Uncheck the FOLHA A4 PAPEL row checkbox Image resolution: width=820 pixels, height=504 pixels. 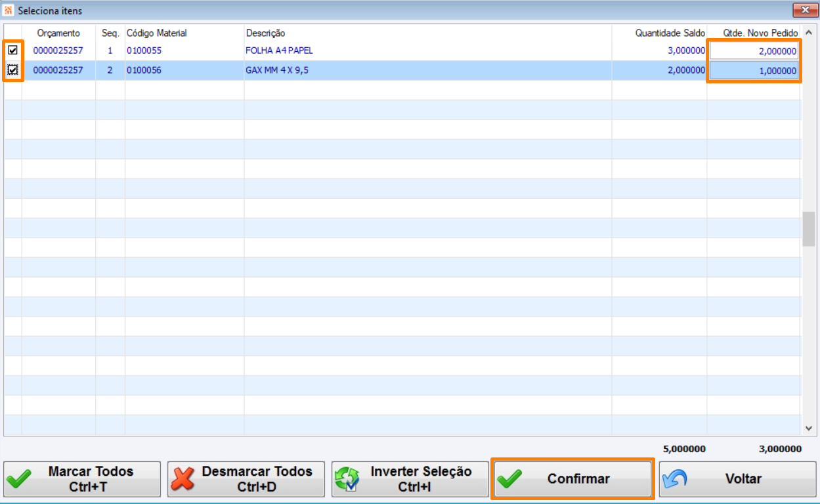click(12, 51)
